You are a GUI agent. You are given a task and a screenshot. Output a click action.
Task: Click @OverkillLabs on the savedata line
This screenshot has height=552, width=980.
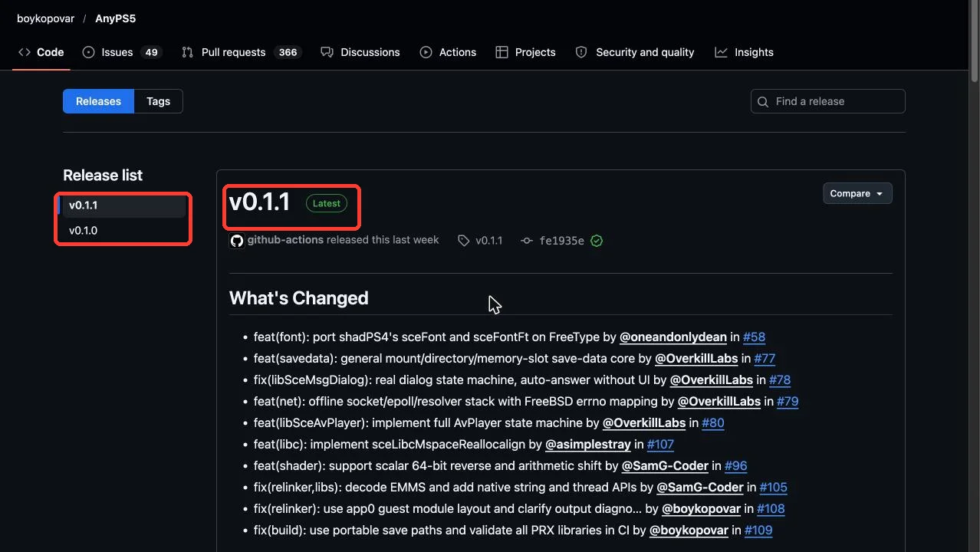click(x=696, y=358)
